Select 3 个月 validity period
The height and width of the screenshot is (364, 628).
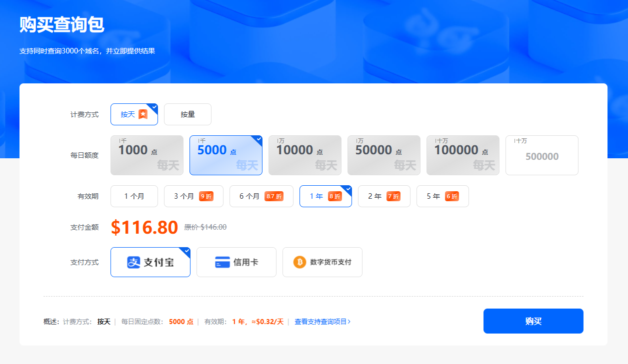point(193,196)
